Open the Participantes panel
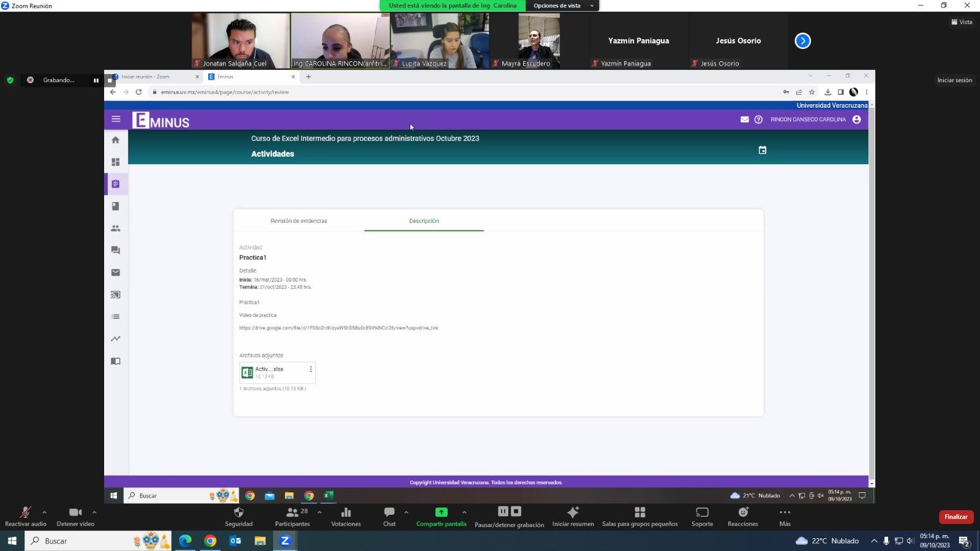 click(x=293, y=512)
